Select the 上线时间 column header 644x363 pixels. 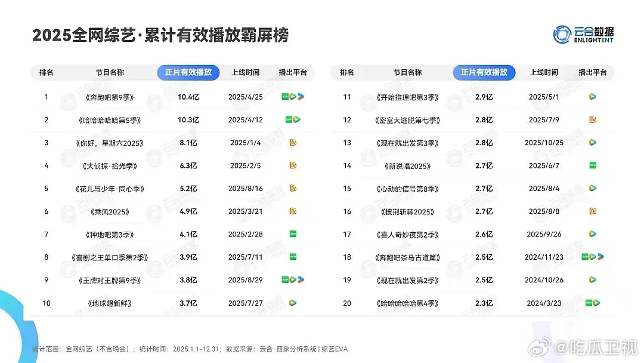point(245,72)
